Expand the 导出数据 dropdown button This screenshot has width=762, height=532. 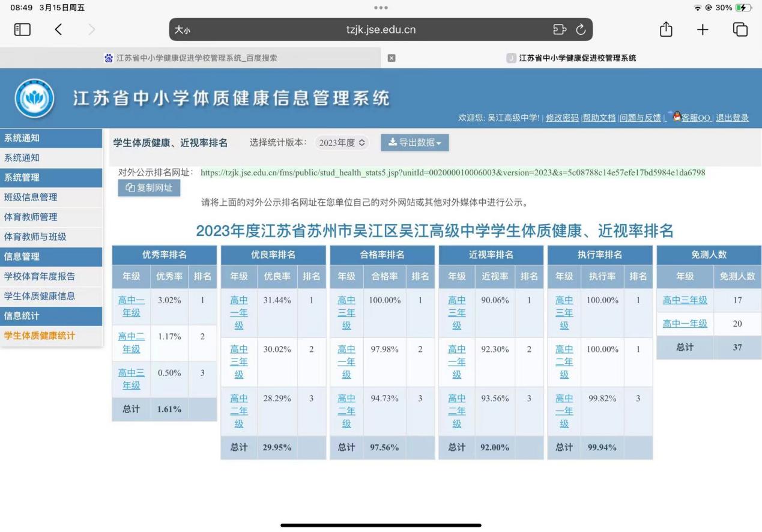click(x=415, y=142)
